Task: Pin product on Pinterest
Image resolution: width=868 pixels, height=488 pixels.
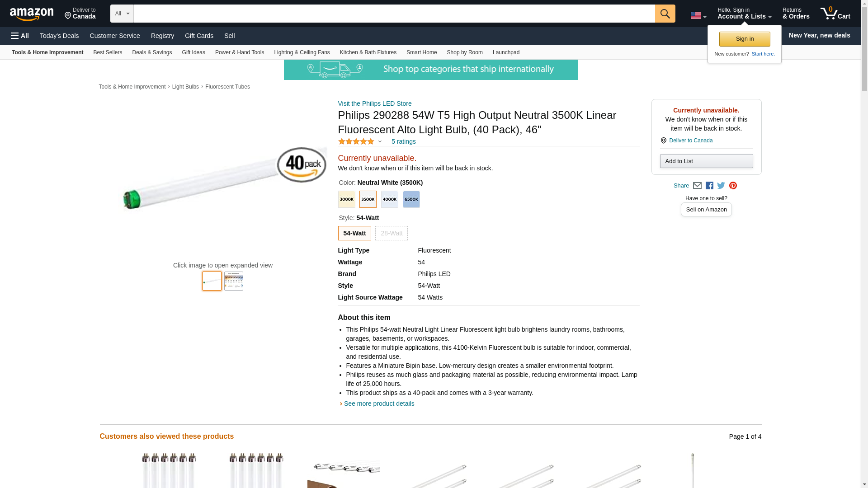Action: click(733, 186)
